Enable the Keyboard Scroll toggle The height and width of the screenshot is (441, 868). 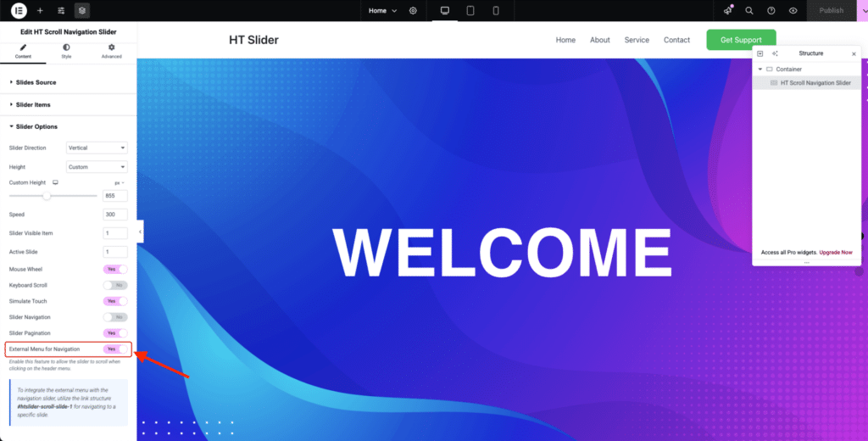(114, 285)
